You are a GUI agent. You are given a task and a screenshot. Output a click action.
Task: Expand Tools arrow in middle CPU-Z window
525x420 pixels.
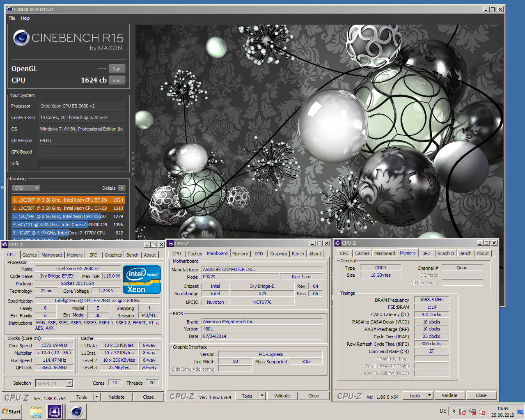click(x=262, y=396)
